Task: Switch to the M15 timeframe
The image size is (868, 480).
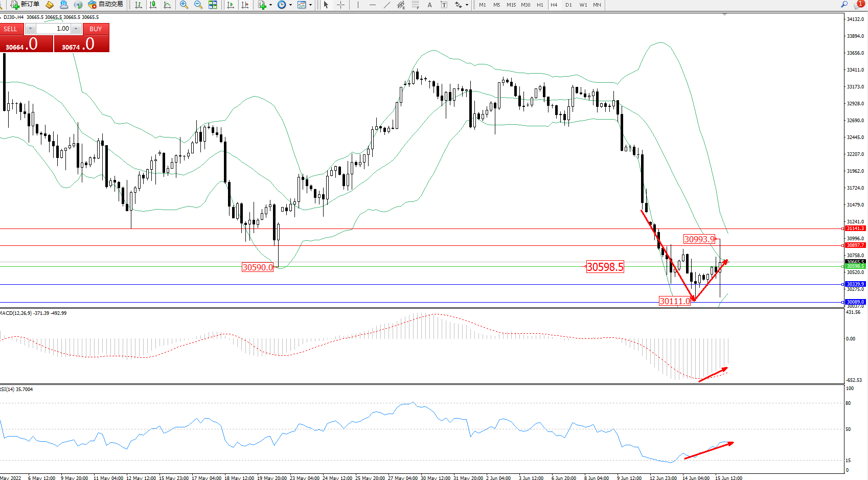Action: (511, 5)
